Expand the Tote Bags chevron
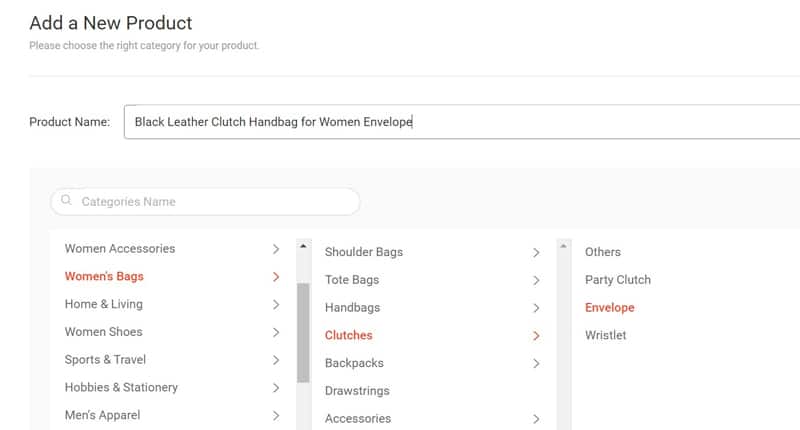Image resolution: width=800 pixels, height=430 pixels. coord(536,280)
